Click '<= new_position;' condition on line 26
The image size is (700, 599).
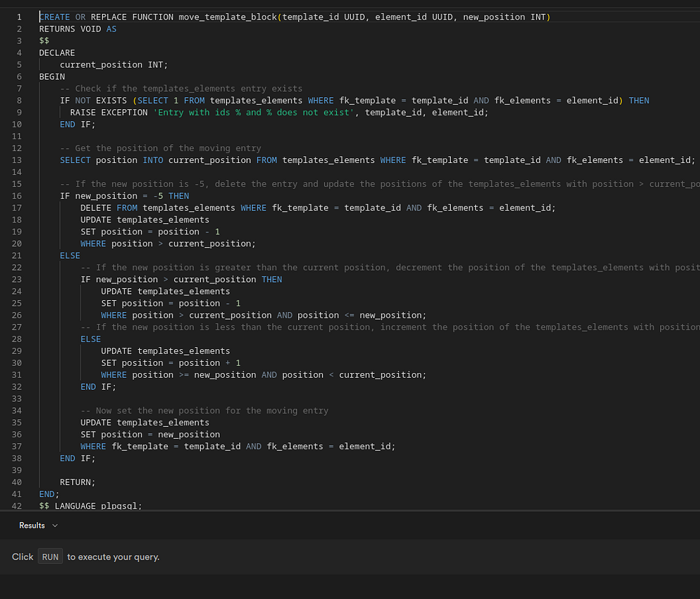coord(385,315)
